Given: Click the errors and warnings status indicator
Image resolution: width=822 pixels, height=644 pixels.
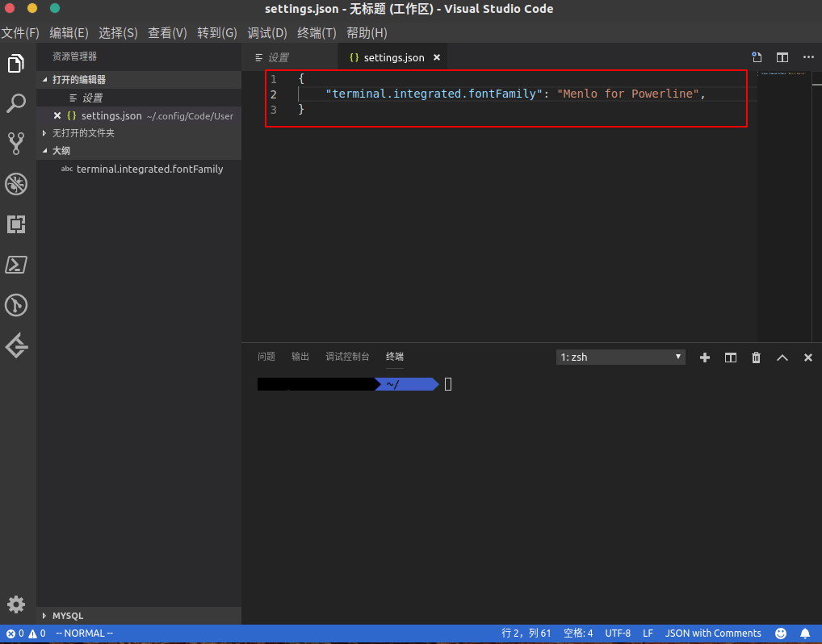Looking at the screenshot, I should 26,633.
